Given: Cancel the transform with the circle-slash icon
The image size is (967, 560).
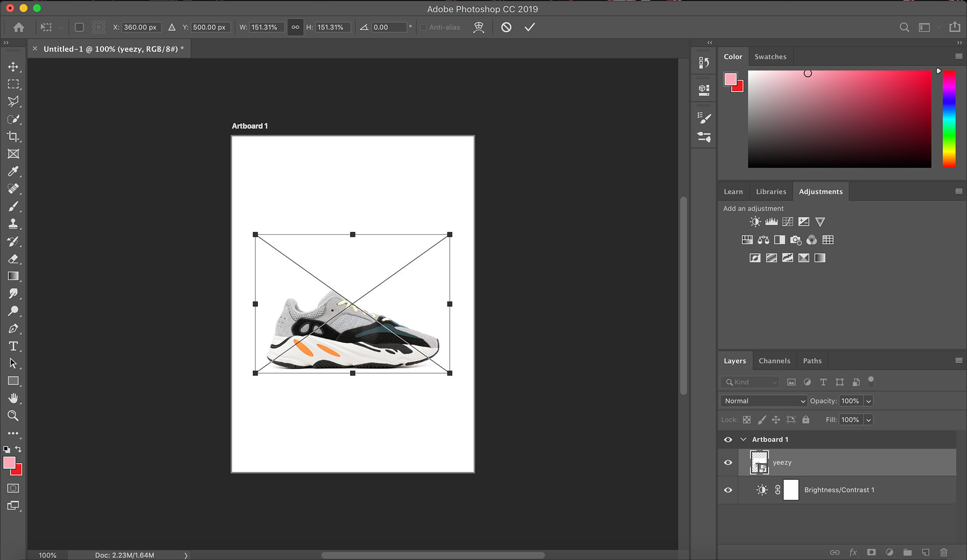Looking at the screenshot, I should click(506, 27).
